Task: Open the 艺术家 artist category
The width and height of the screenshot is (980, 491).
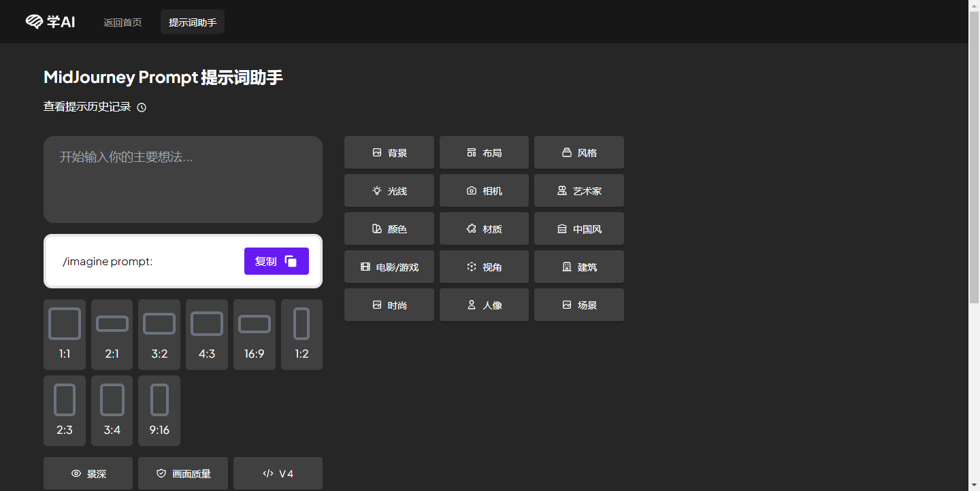Action: (579, 190)
